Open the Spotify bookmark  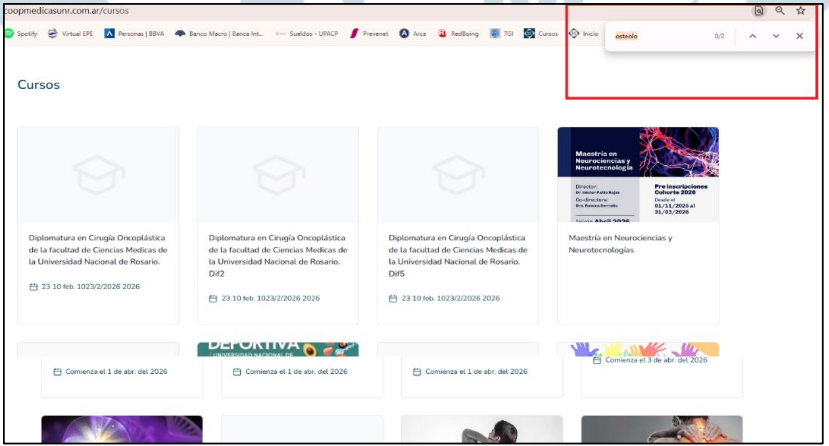tap(21, 33)
